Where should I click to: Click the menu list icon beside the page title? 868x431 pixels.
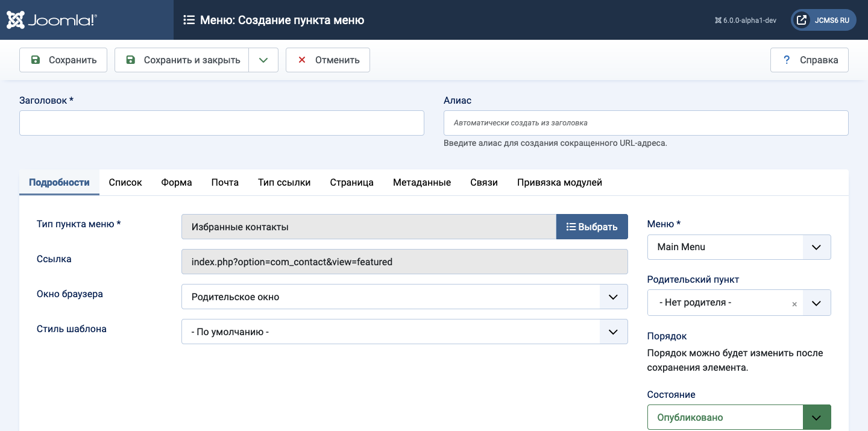[x=189, y=19]
